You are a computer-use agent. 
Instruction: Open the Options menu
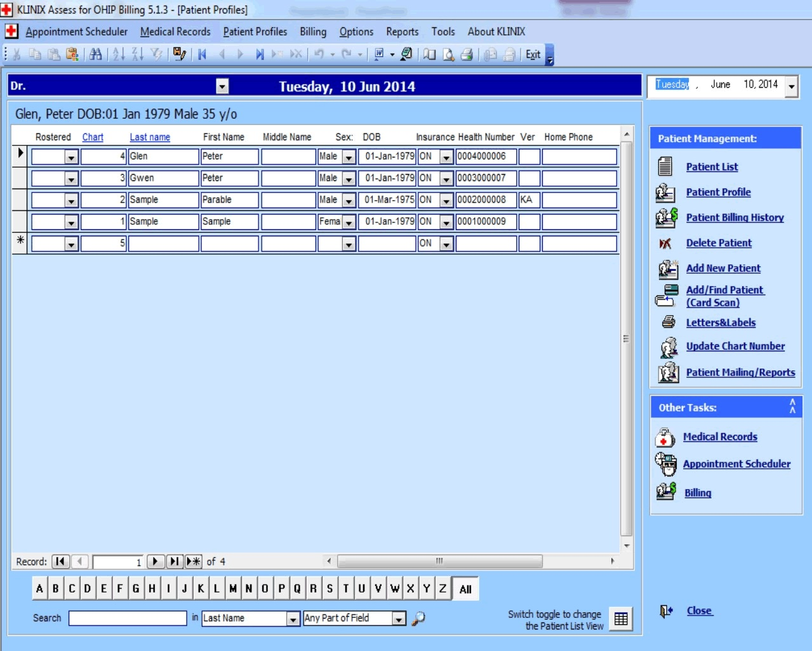[x=356, y=32]
